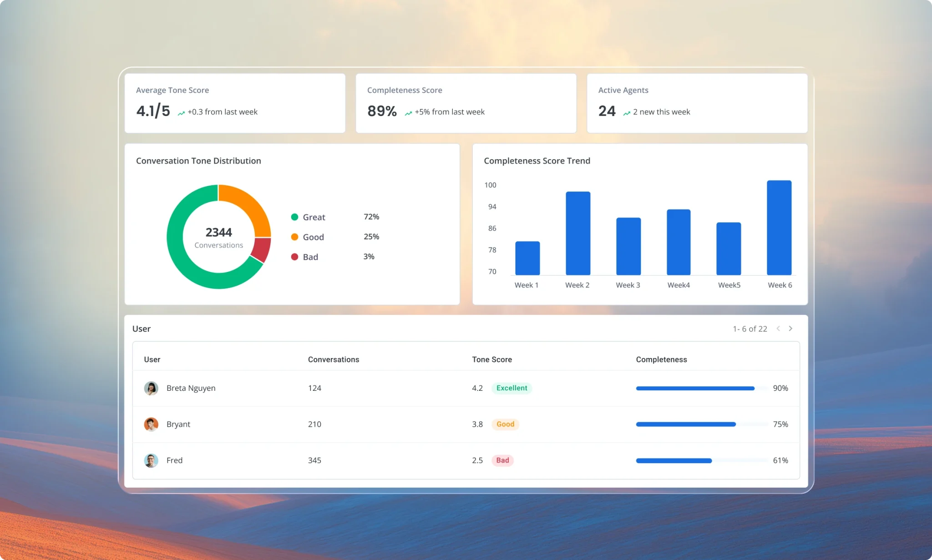Viewport: 932px width, 560px height.
Task: Click Fred's 61% completeness bar
Action: coord(702,460)
